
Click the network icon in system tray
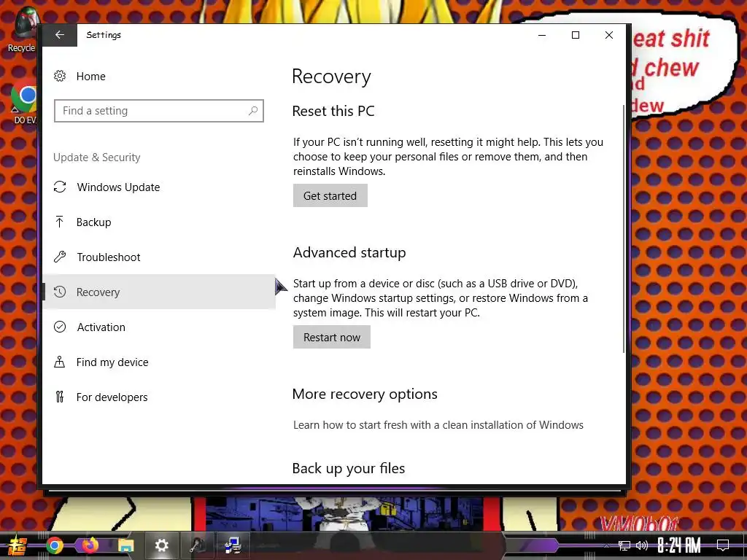[624, 545]
